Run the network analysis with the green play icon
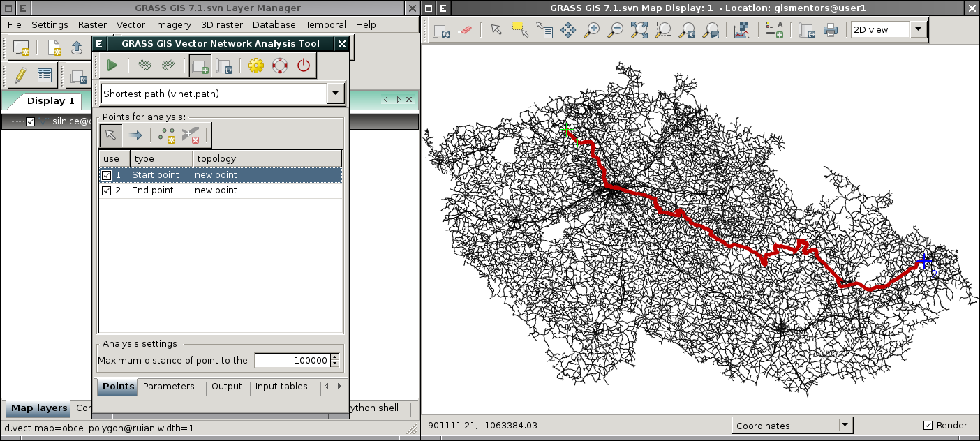This screenshot has width=980, height=441. [112, 66]
